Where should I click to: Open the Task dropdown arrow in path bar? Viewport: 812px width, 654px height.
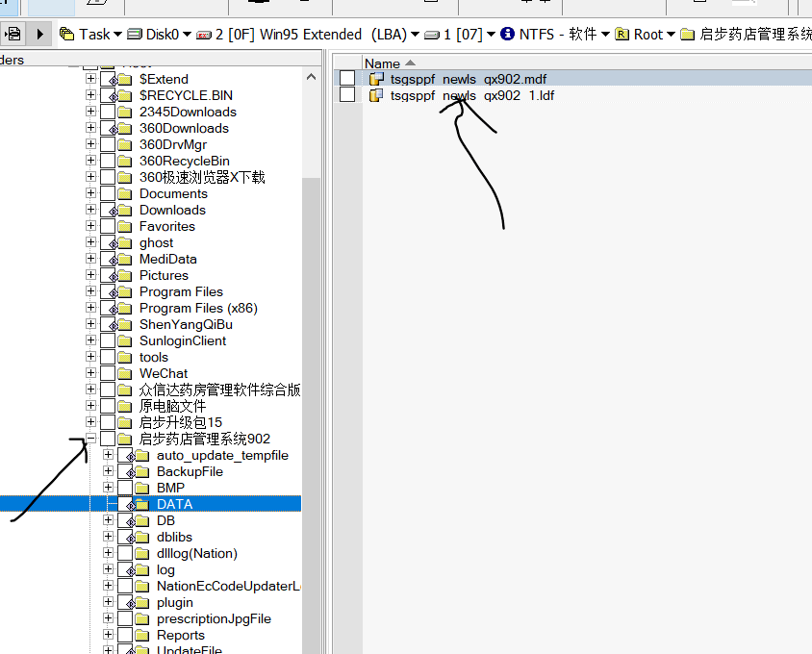(x=117, y=35)
